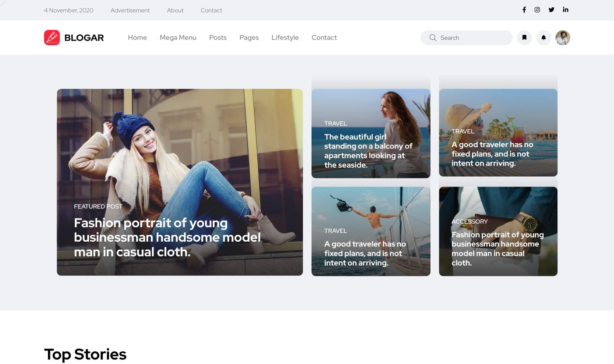The width and height of the screenshot is (614, 364).
Task: Open the Pages menu
Action: coord(249,37)
